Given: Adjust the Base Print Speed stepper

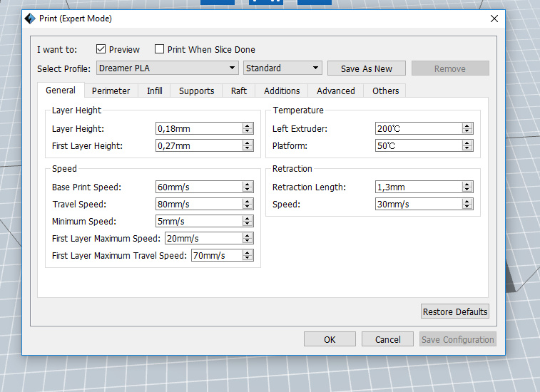Looking at the screenshot, I should pyautogui.click(x=248, y=187).
